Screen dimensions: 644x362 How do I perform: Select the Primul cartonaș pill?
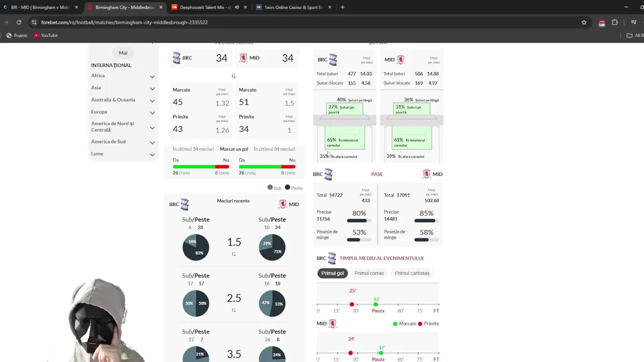point(412,273)
